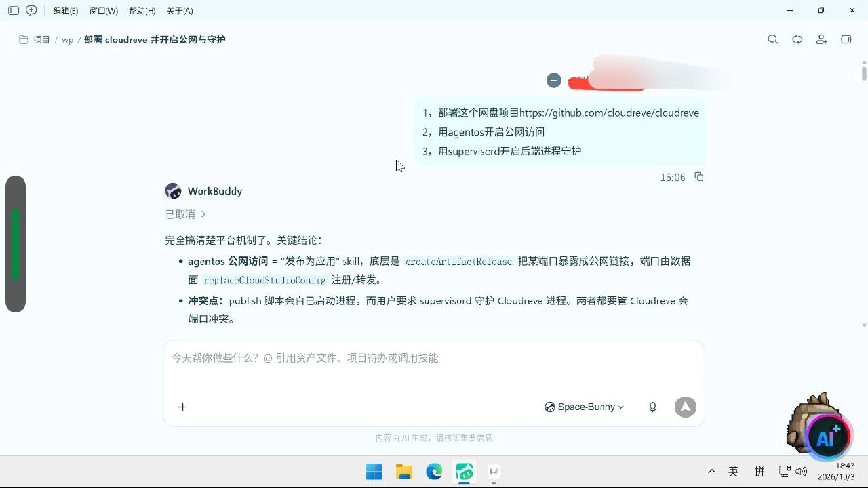Screen dimensions: 868x488
Task: Start a new chat with the plus bubble icon
Action: 31,11
